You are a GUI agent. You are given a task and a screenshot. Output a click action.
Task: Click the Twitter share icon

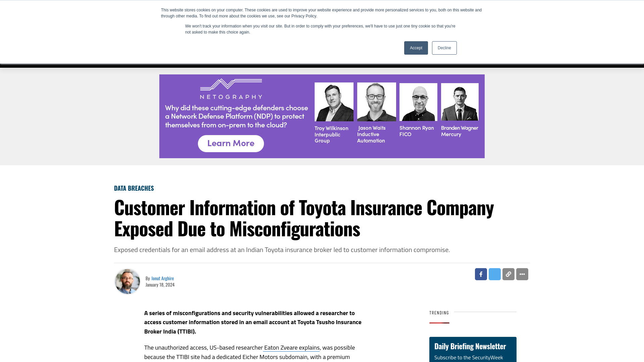point(494,274)
